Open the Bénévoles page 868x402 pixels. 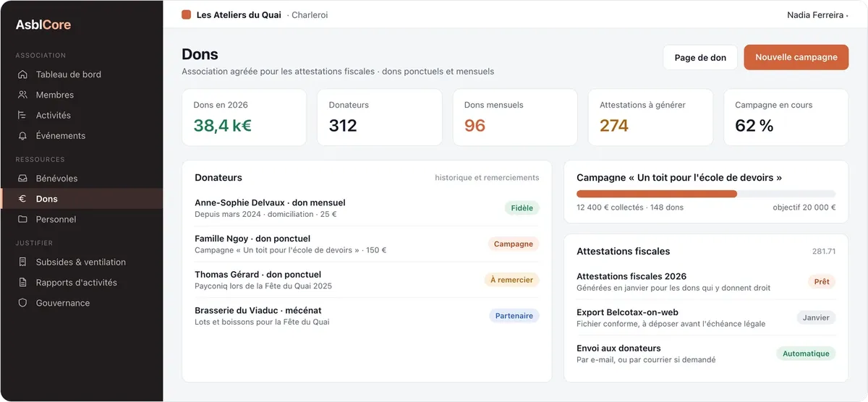coord(82,179)
